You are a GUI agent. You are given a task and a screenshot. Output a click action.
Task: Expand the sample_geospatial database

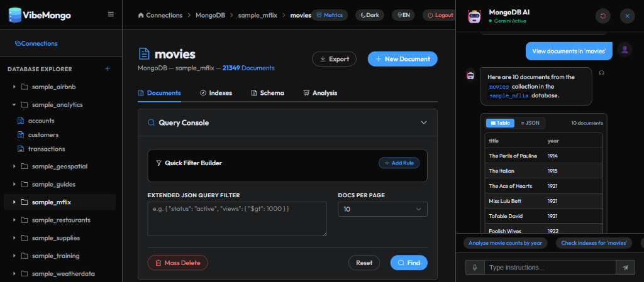[14, 166]
